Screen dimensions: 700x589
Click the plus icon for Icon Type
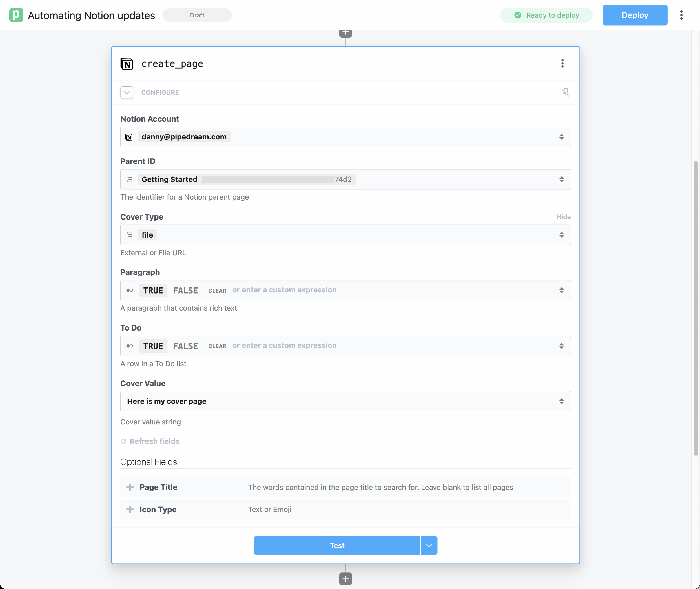pyautogui.click(x=130, y=509)
